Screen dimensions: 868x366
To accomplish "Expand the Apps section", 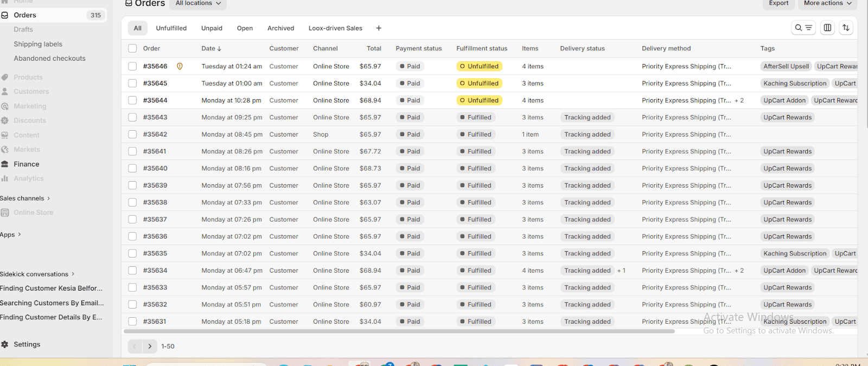I will tap(11, 235).
